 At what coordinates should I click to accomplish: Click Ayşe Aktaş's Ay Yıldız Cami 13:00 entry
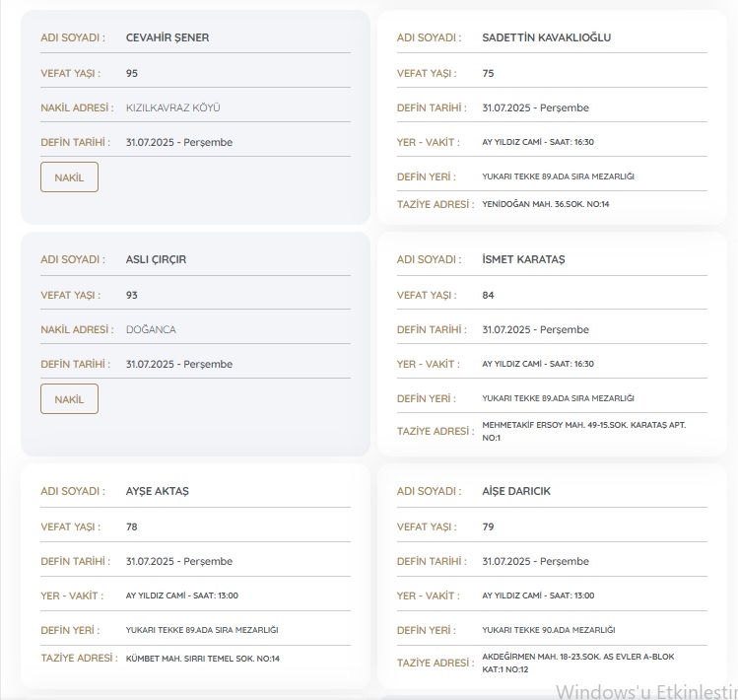(x=181, y=595)
